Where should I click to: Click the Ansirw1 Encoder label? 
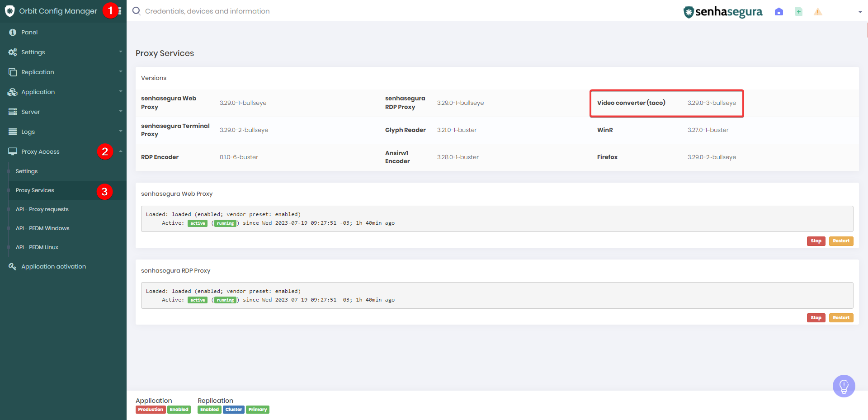(397, 157)
